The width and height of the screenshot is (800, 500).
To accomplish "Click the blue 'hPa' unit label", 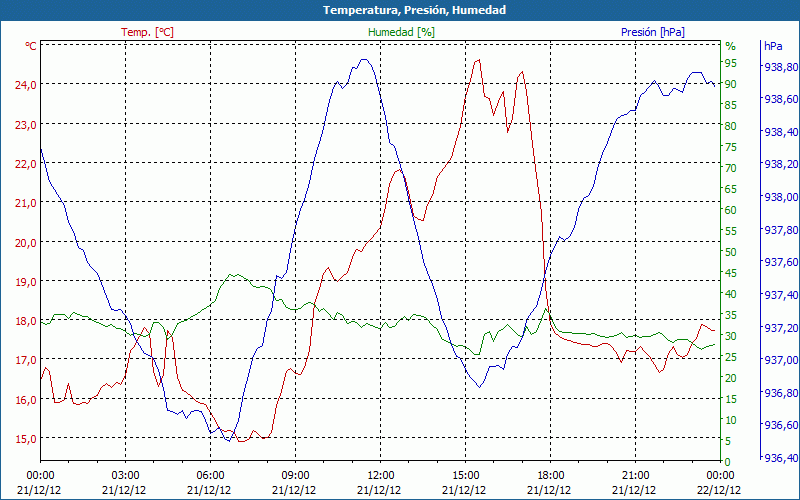I will coord(773,46).
